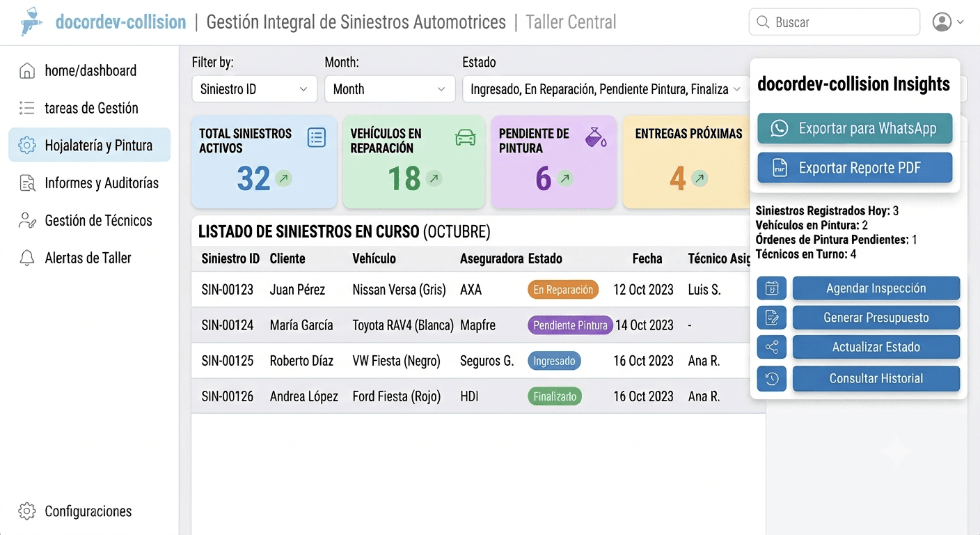Image resolution: width=980 pixels, height=535 pixels.
Task: Click the car icon on Vehículos en Reparación card
Action: tap(465, 138)
